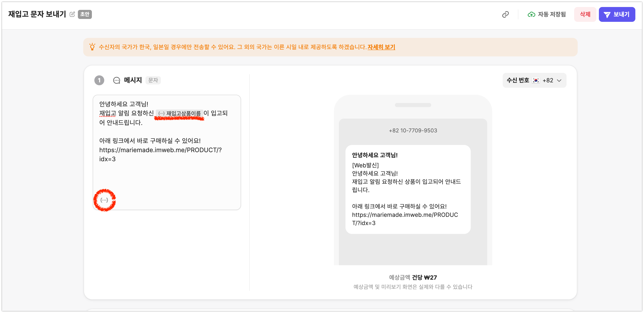The width and height of the screenshot is (644, 313).
Task: Click the insert variable braces icon
Action: point(104,200)
